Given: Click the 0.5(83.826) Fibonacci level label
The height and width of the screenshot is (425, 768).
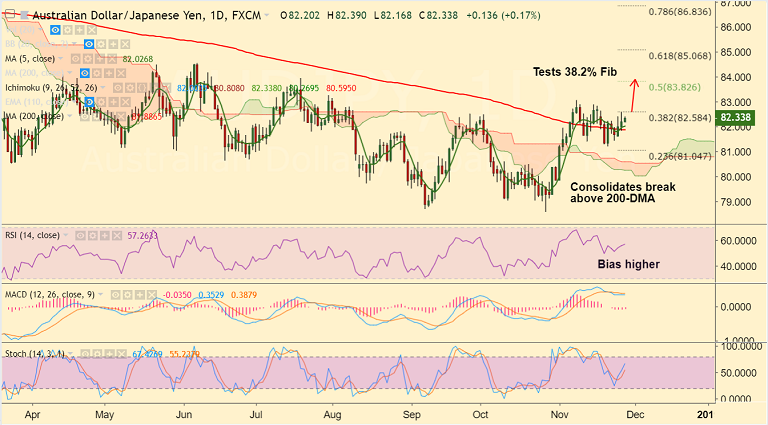Looking at the screenshot, I should tap(674, 87).
